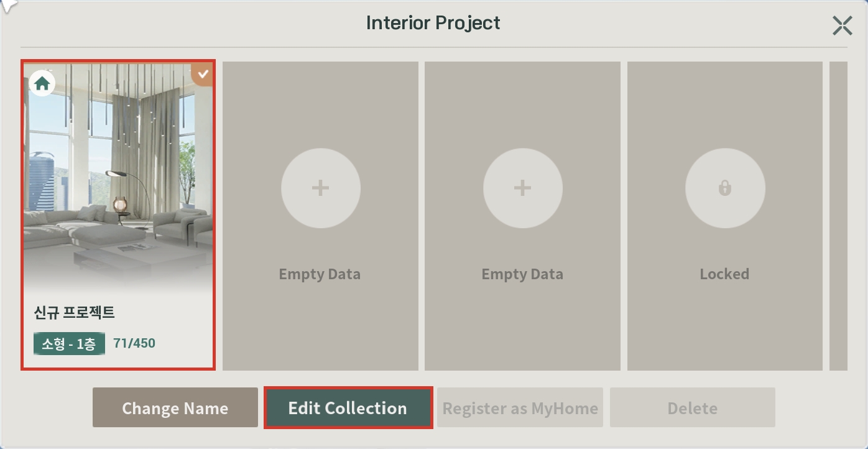Image resolution: width=868 pixels, height=449 pixels.
Task: Click the blank lower area of the Locked slot
Action: [x=724, y=330]
